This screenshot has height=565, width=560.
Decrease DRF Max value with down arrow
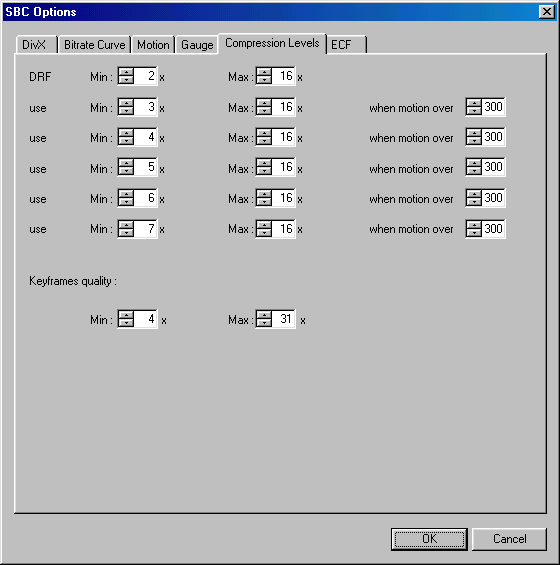[264, 80]
